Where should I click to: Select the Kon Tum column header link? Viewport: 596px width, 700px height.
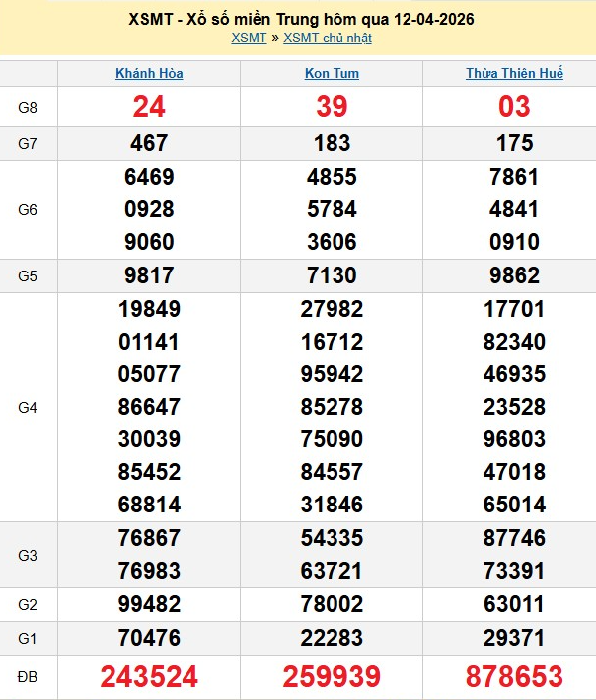(332, 73)
